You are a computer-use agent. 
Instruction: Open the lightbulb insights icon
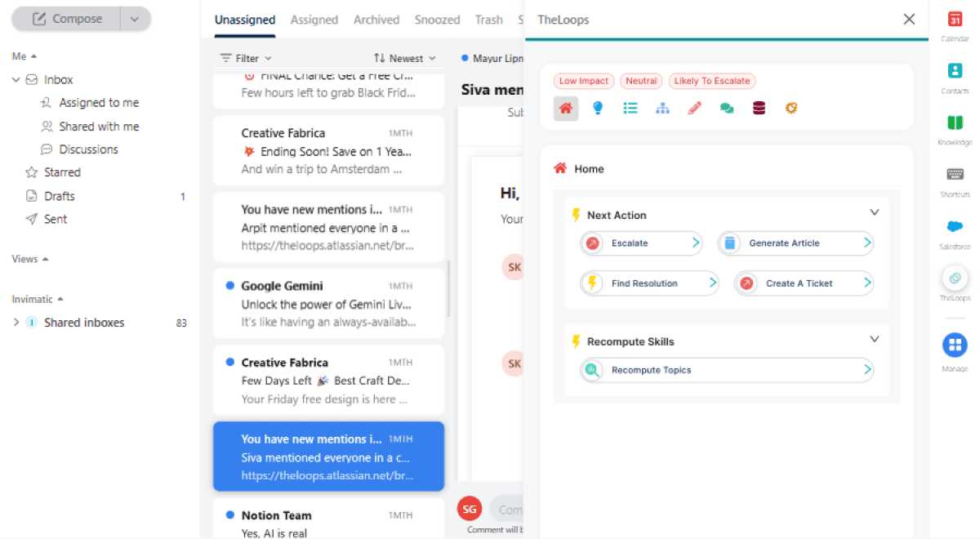coord(598,108)
